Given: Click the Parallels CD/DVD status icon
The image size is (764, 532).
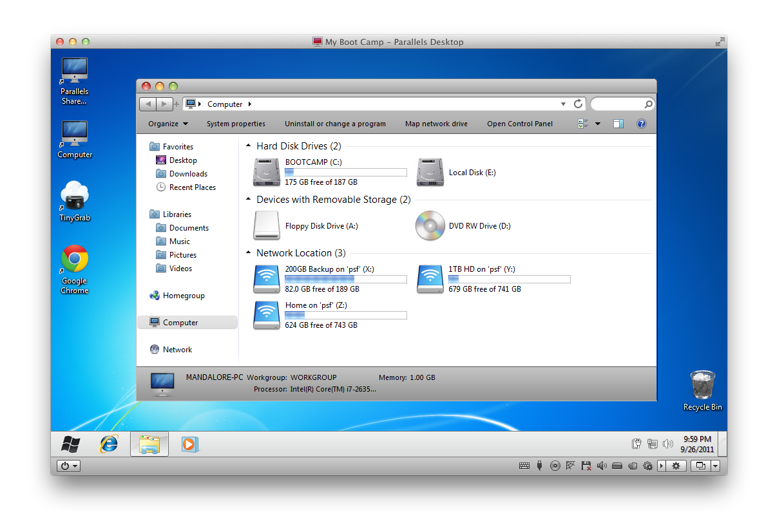Looking at the screenshot, I should click(555, 466).
